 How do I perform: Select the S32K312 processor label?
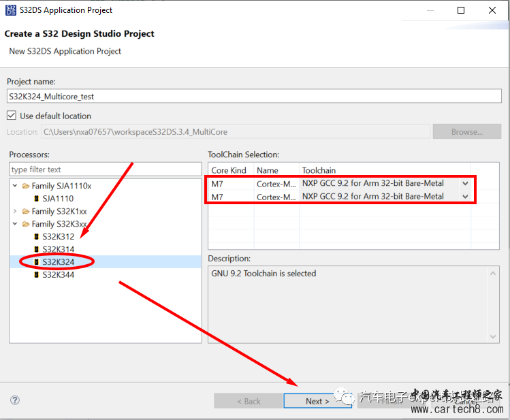tap(59, 237)
